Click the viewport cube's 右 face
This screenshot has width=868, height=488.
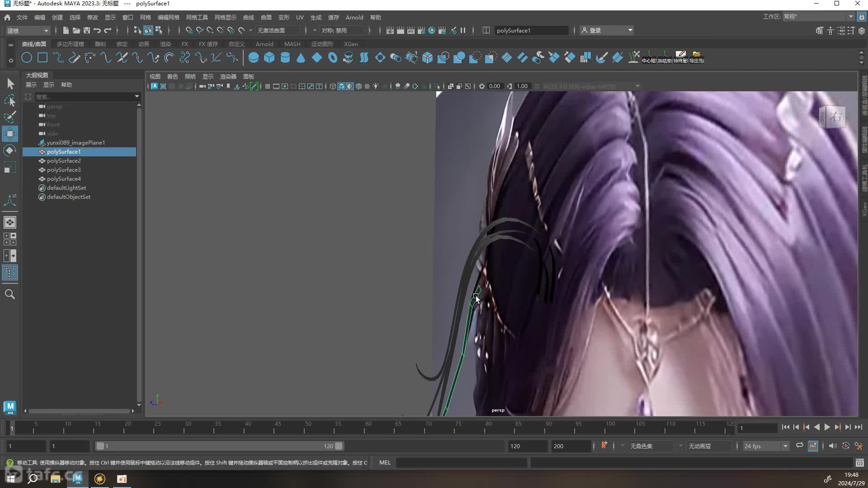pyautogui.click(x=835, y=117)
